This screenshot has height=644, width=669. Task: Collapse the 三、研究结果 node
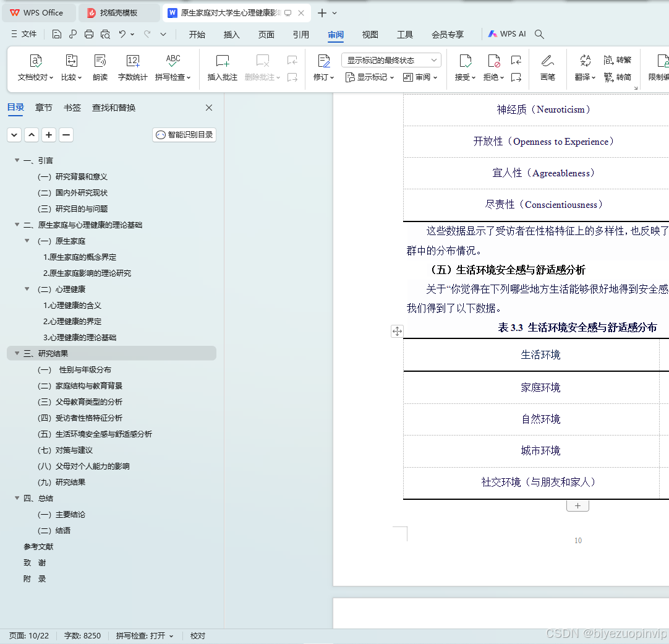pos(17,353)
